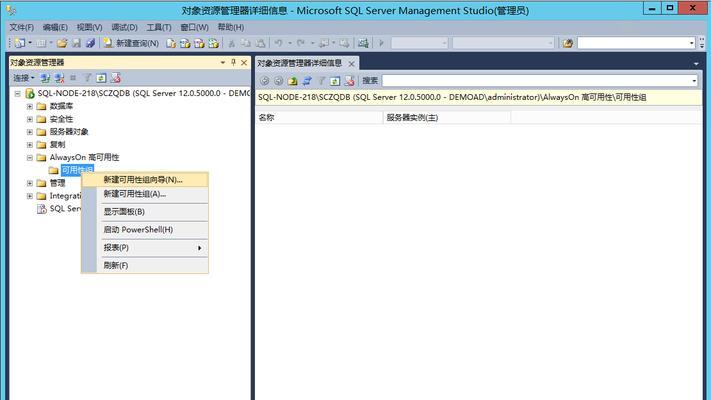Open the 文件(F) menu
Viewport: 711px width, 400px height.
(x=21, y=27)
